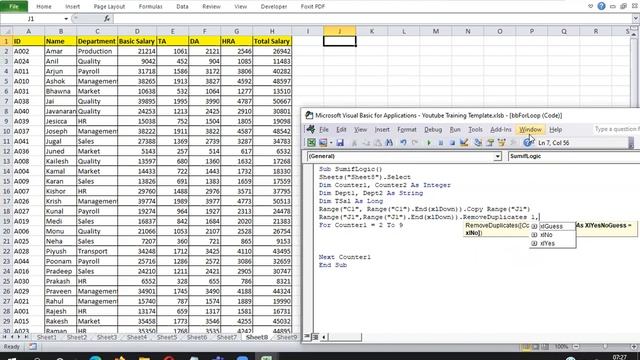Click the macro record icon in status bar
Image resolution: width=640 pixels, height=360 pixels.
pos(33,347)
